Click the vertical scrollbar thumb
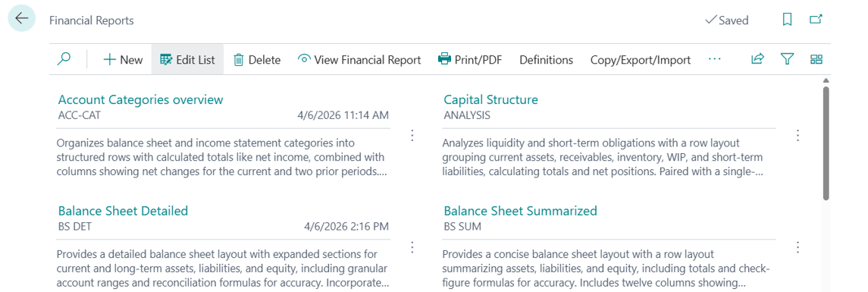The height and width of the screenshot is (292, 868). point(826,143)
